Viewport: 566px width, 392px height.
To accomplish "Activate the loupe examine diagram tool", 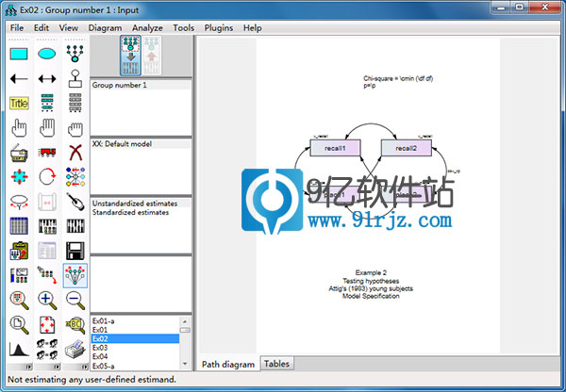I will [x=75, y=324].
